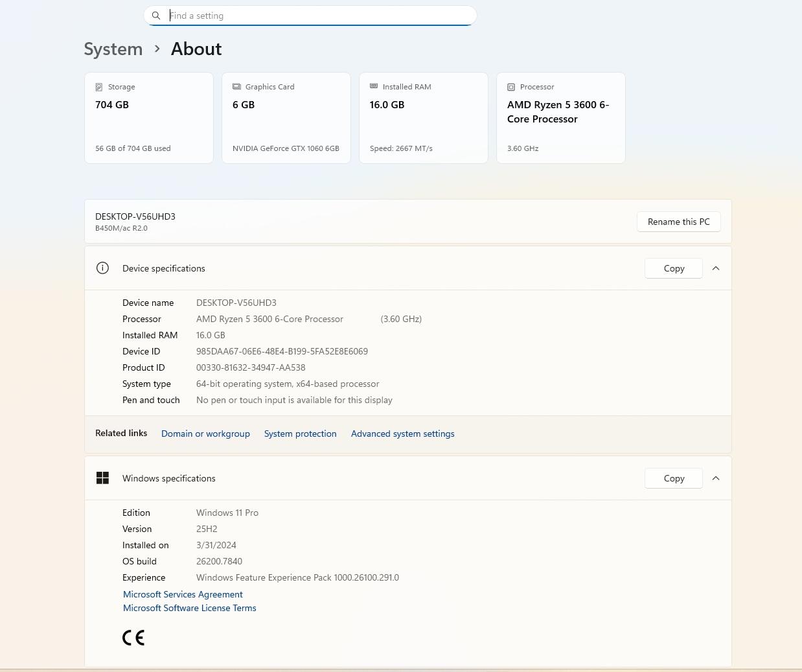Click the Related links label

tap(121, 433)
